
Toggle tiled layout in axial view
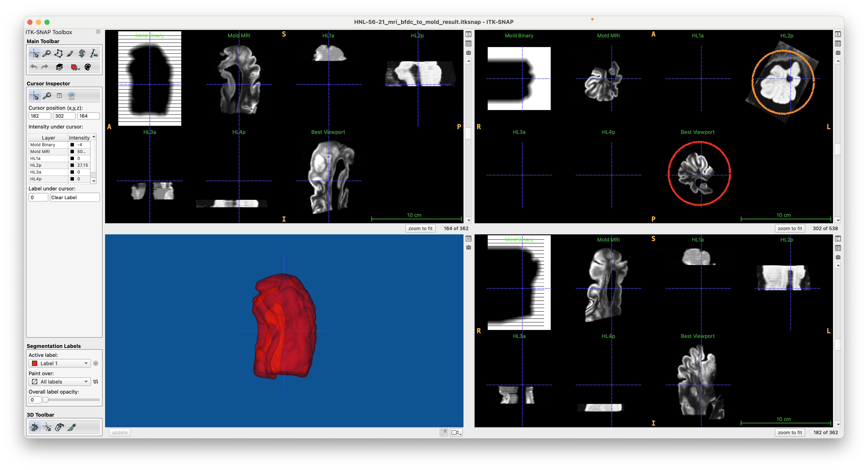[x=838, y=43]
